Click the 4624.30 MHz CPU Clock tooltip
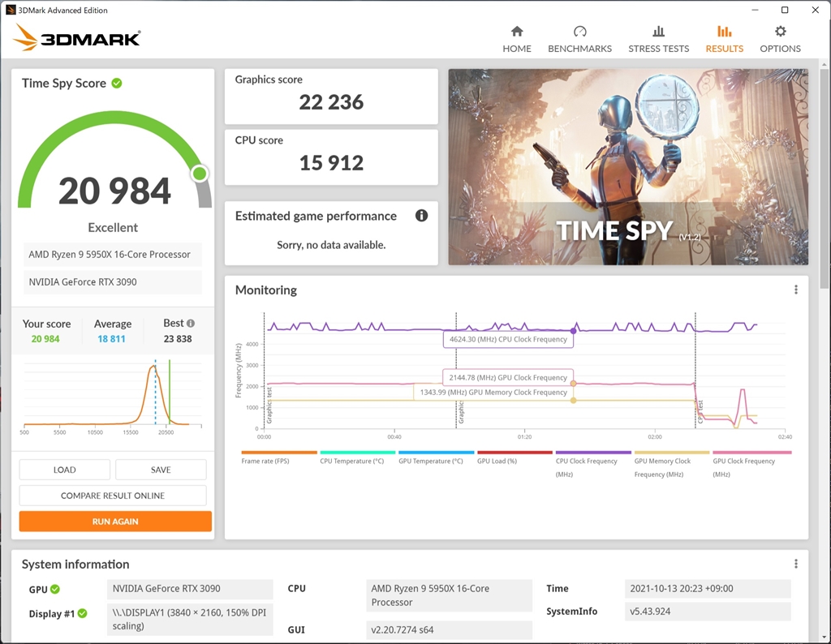This screenshot has width=831, height=644. [x=508, y=340]
